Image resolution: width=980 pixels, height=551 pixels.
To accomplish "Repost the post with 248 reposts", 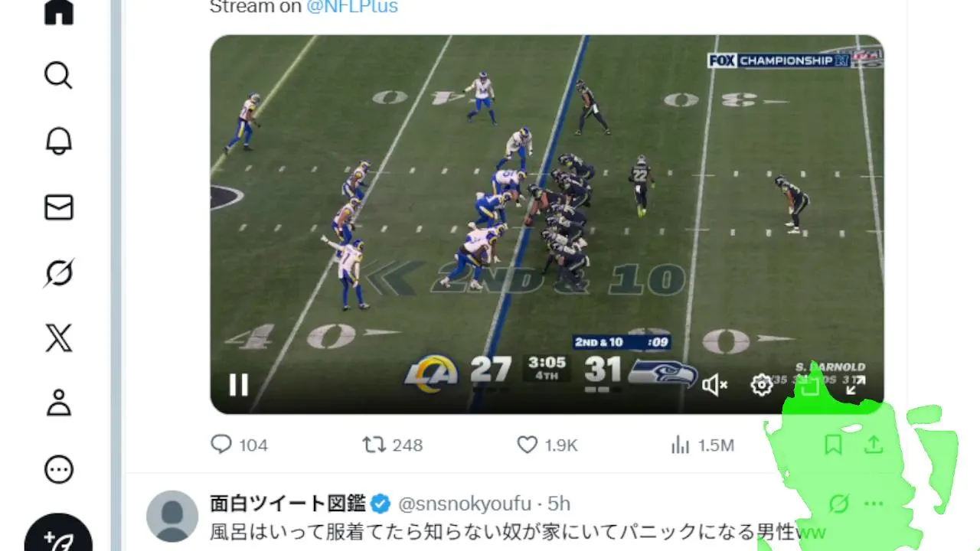I will (392, 445).
